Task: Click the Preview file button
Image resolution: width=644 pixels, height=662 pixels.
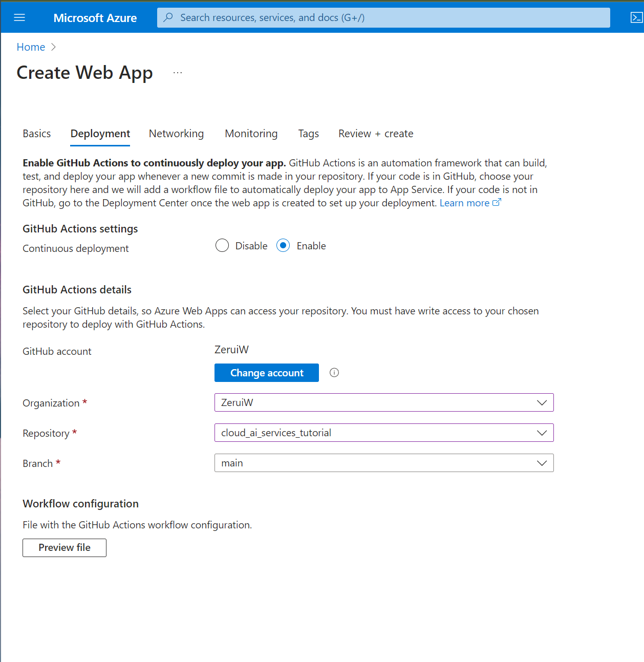Action: [65, 548]
